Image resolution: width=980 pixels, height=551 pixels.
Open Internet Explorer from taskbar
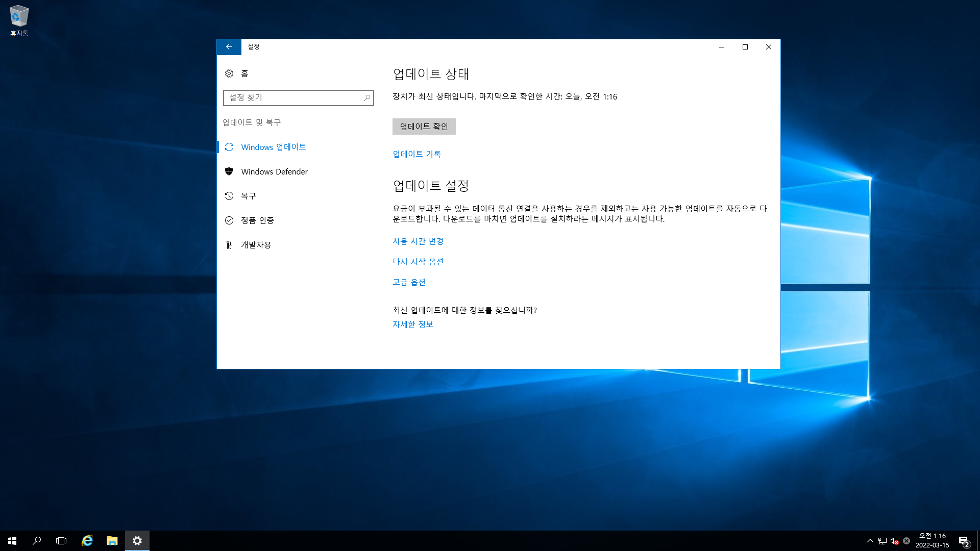(87, 541)
